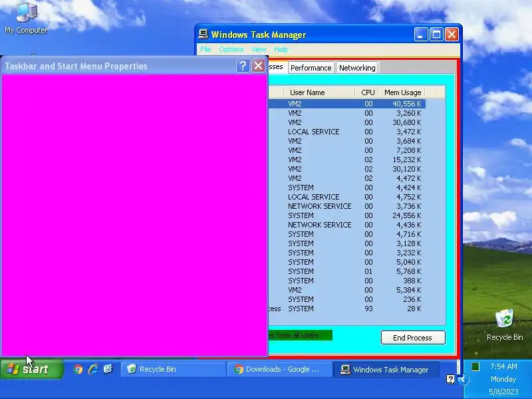Open the File menu in Task Manager
The image size is (532, 399).
(205, 49)
